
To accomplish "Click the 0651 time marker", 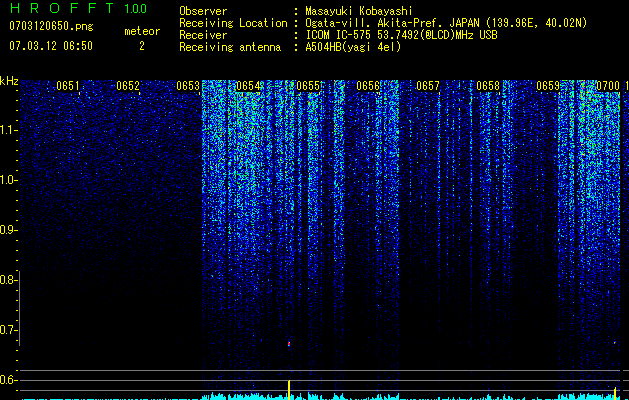I will tap(67, 86).
